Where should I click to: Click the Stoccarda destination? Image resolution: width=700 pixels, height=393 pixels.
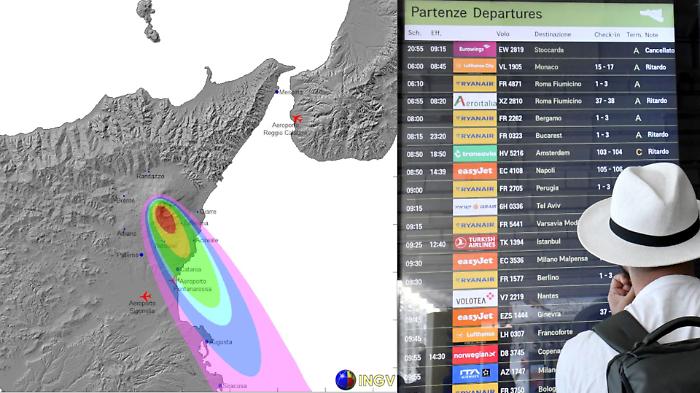[549, 50]
